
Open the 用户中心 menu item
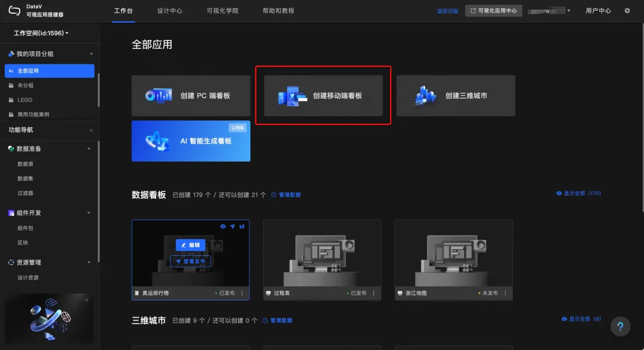(598, 11)
